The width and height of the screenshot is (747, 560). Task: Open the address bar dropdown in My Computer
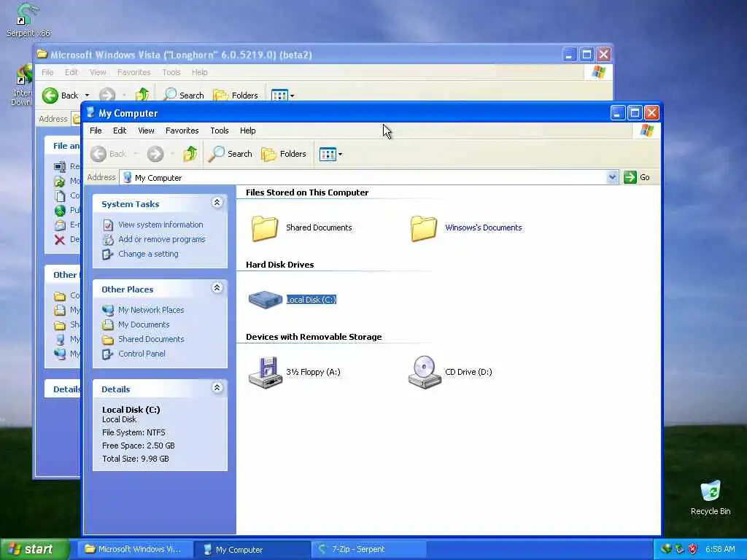(x=612, y=177)
